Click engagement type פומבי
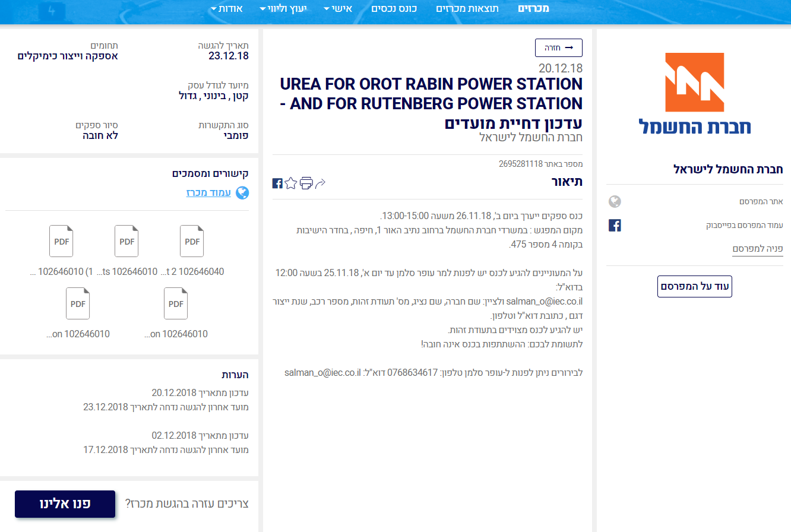 coord(237,135)
